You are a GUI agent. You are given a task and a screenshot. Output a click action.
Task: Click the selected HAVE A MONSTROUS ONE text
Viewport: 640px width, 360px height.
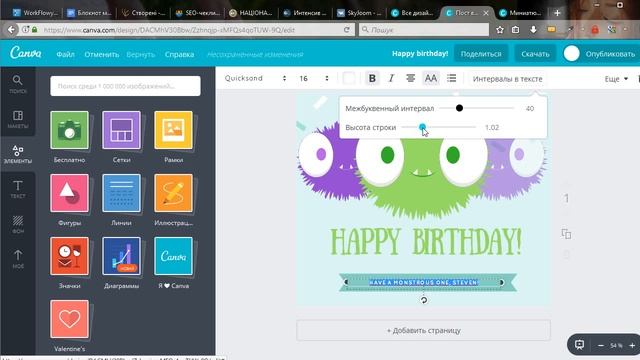pos(424,282)
